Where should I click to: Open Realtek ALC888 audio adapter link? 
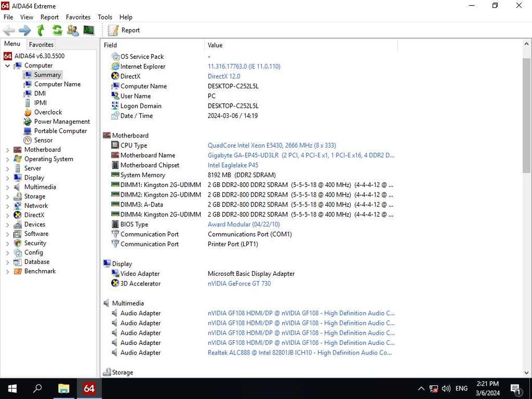pos(299,353)
